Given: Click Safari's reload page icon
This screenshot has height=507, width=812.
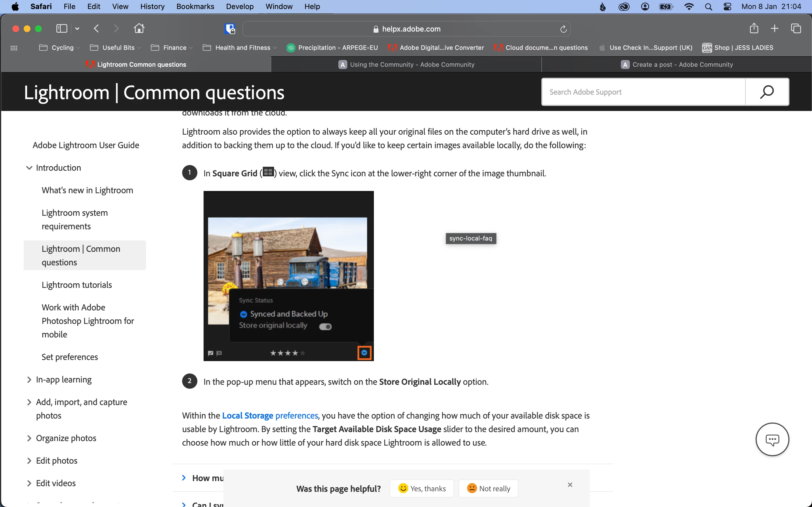Looking at the screenshot, I should [x=563, y=29].
